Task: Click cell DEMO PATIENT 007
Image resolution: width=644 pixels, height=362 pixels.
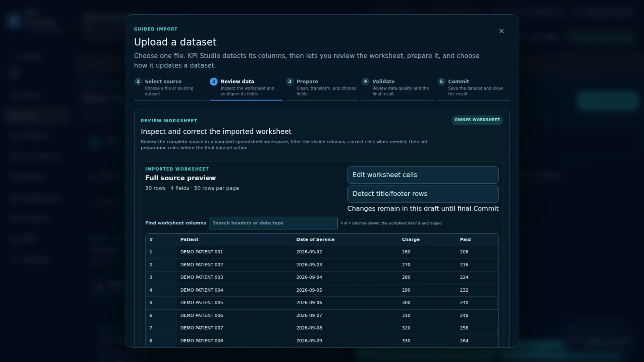Action: click(235, 328)
